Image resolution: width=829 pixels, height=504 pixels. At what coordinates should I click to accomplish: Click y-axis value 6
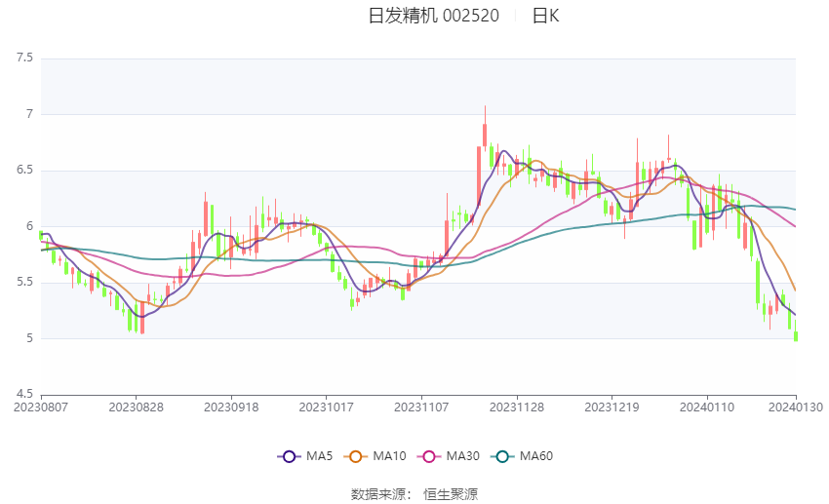click(29, 225)
